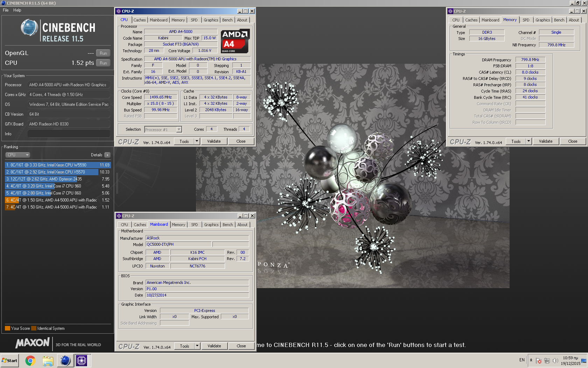Select ranking row Intel Core i7 CPU 960
This screenshot has height=368, width=588.
point(58,186)
